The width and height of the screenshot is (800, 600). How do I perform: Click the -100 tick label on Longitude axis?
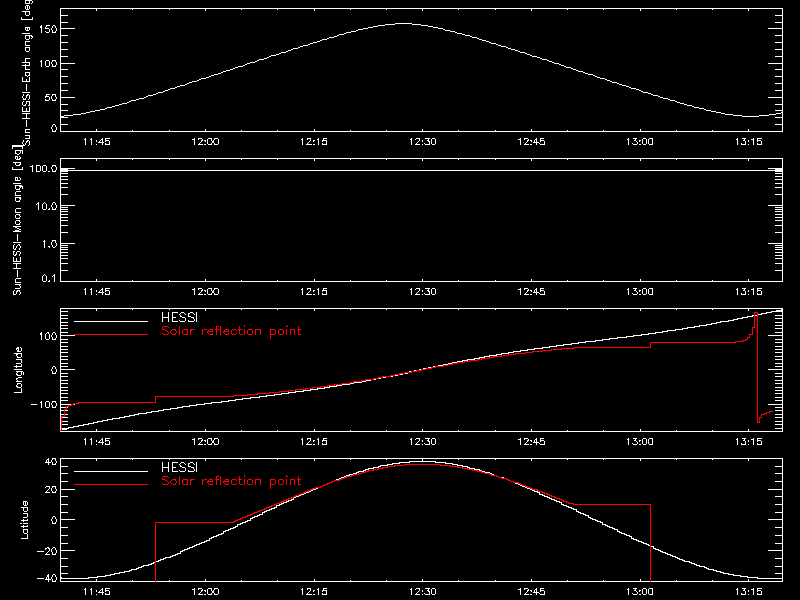(44, 405)
